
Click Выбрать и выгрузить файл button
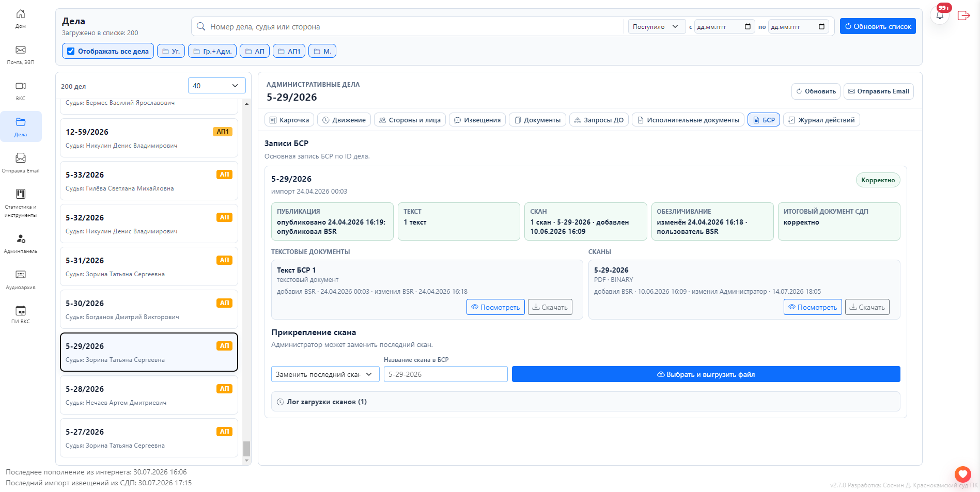706,374
